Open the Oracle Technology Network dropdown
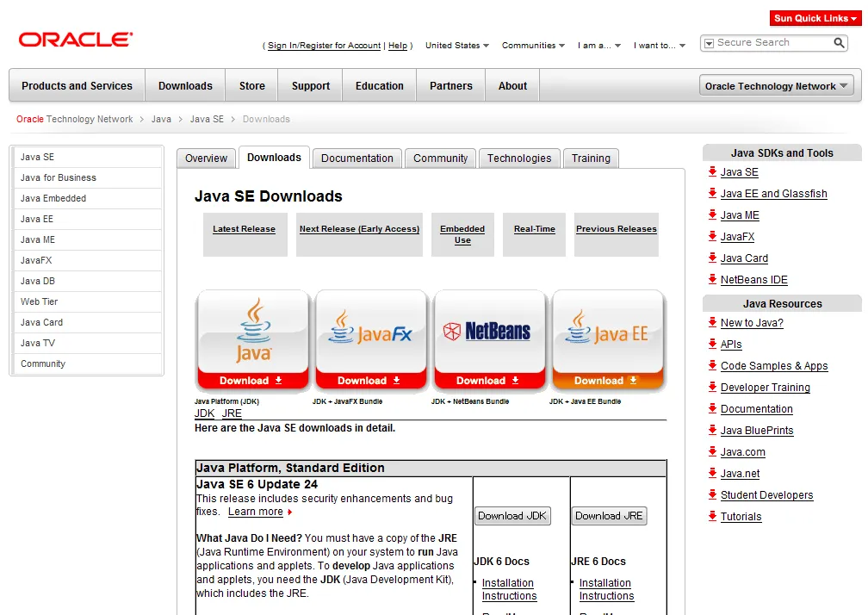 [x=776, y=86]
